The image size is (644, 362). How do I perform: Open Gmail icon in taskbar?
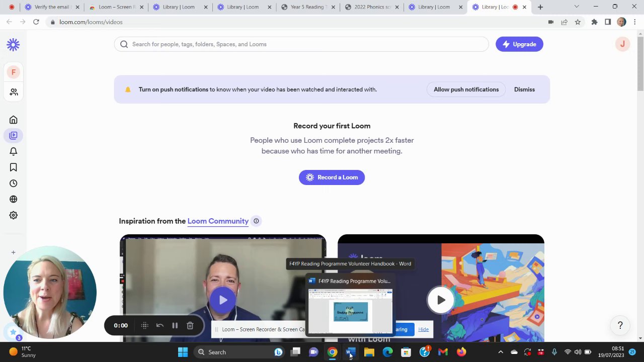[443, 352]
